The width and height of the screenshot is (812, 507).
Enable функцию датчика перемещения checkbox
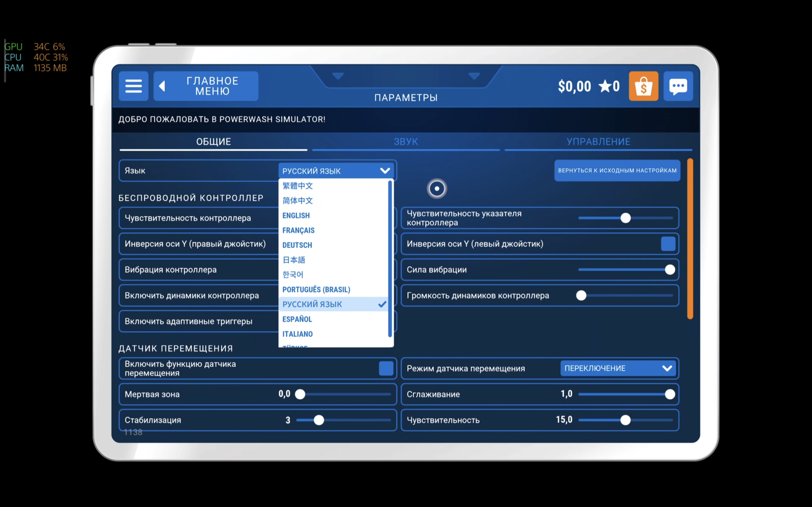coord(386,368)
